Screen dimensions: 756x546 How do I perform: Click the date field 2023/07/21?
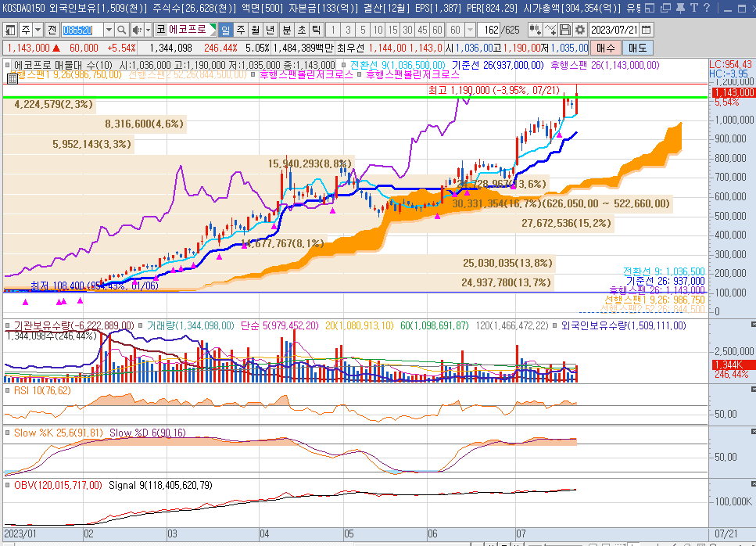[614, 30]
